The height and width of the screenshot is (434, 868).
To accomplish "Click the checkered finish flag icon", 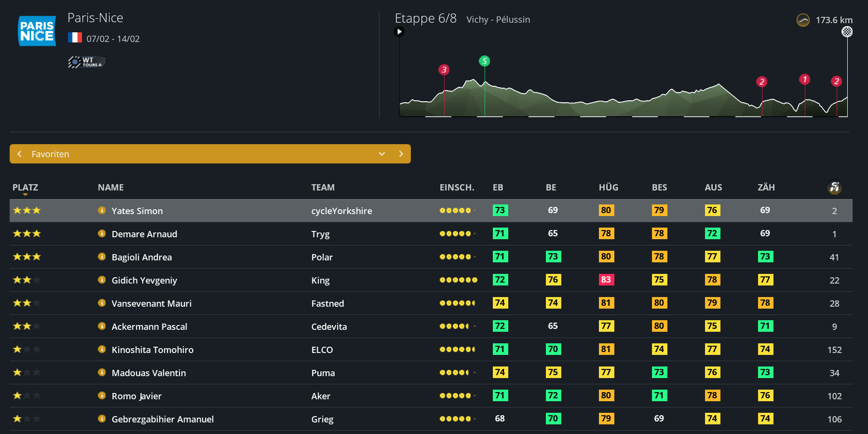I will click(x=847, y=32).
